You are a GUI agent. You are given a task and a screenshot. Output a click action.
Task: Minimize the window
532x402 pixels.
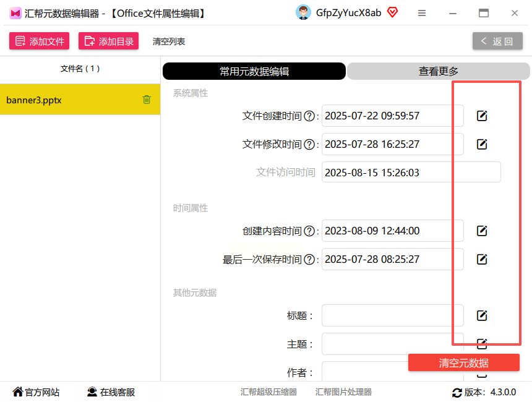(x=453, y=13)
